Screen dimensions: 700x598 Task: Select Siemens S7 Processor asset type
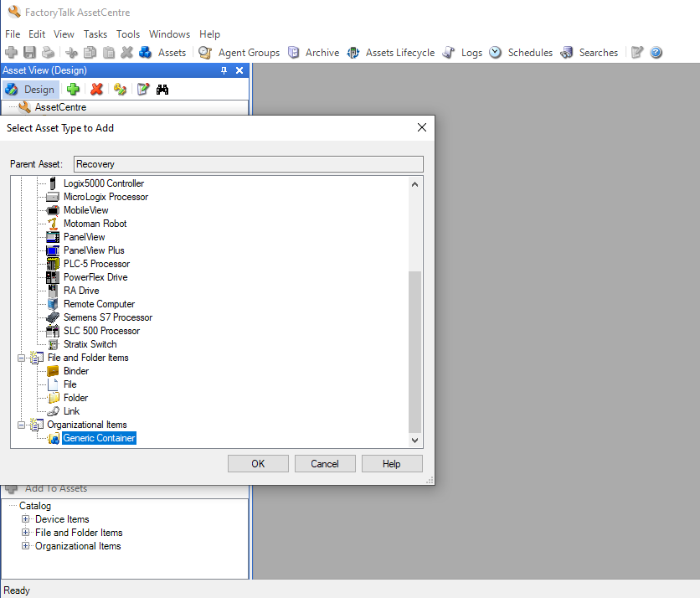108,317
